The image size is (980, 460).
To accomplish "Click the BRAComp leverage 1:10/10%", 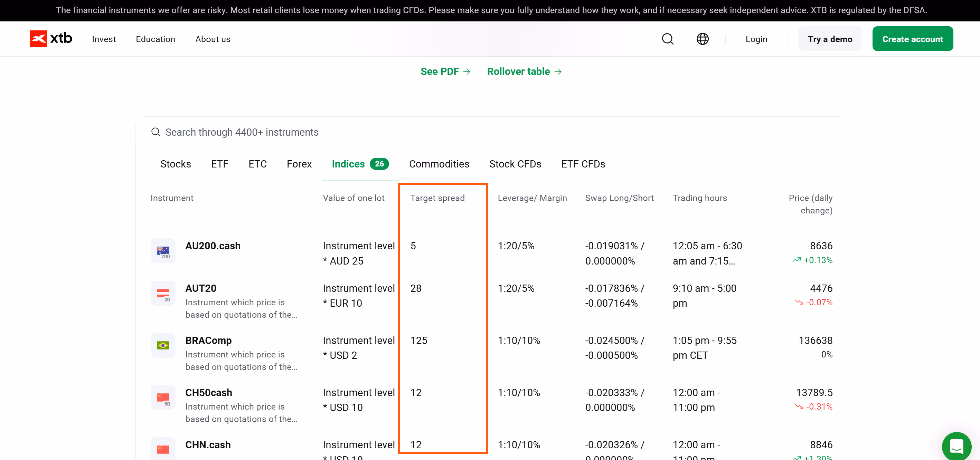I will 519,340.
